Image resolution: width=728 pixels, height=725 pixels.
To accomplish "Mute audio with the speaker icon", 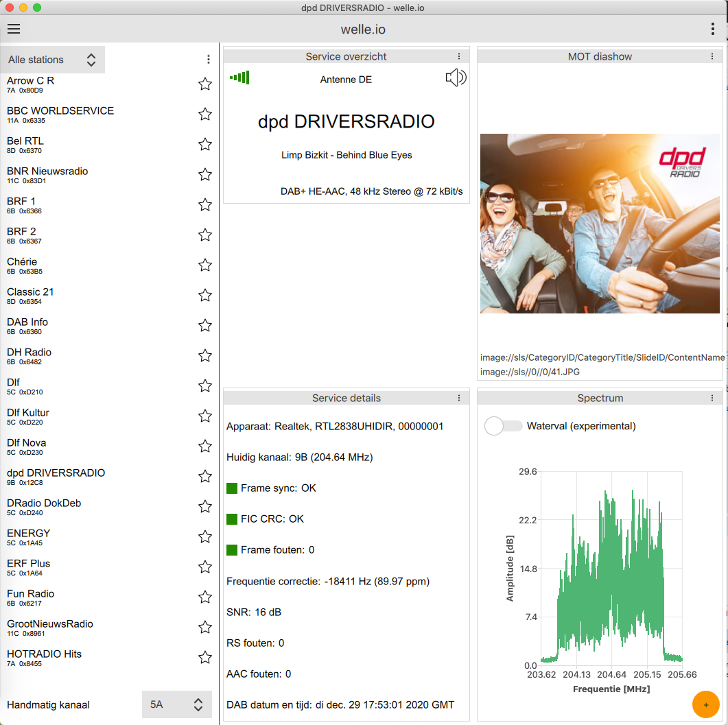I will click(456, 78).
